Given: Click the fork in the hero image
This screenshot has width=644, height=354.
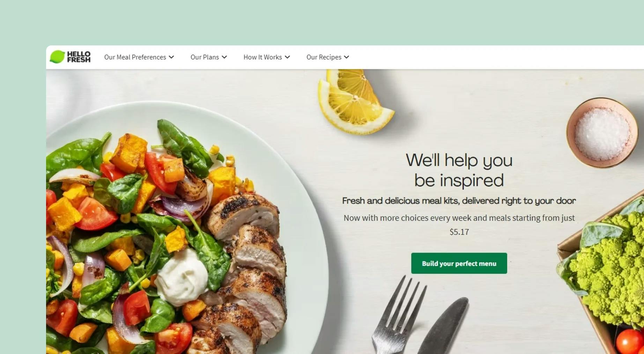Looking at the screenshot, I should pyautogui.click(x=398, y=315).
